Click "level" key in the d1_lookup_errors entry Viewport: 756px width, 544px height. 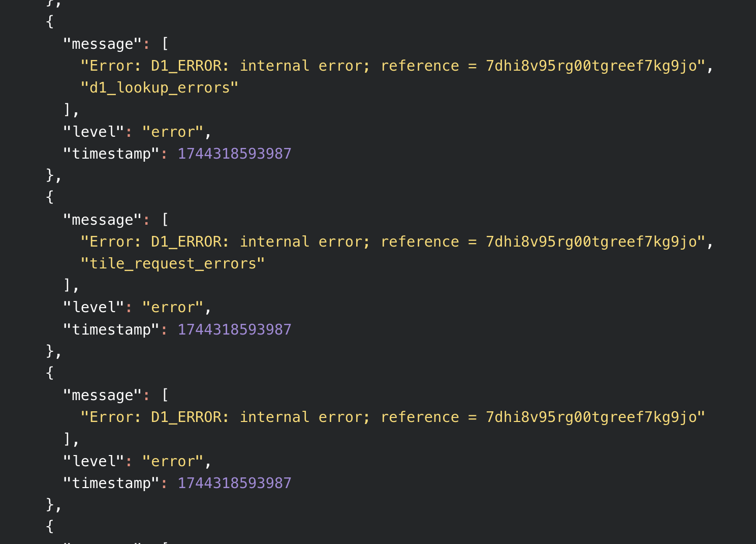pos(93,132)
